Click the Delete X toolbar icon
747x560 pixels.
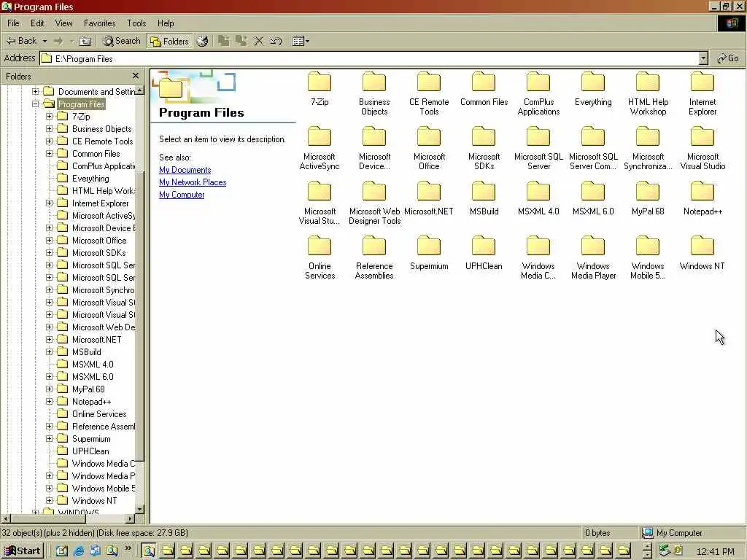coord(258,41)
